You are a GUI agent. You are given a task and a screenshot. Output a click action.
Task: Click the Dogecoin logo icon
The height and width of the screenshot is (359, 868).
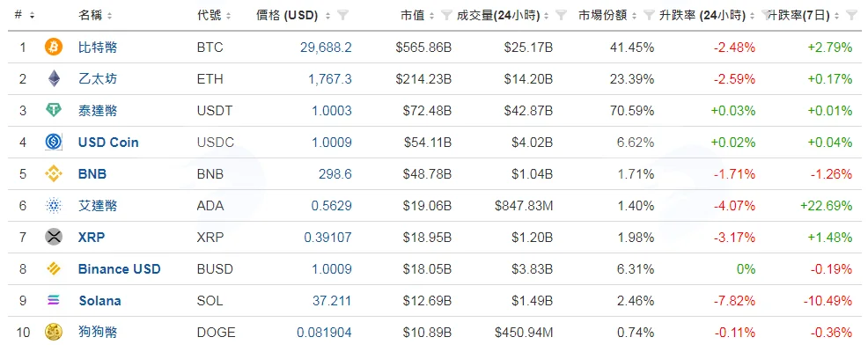pos(54,333)
